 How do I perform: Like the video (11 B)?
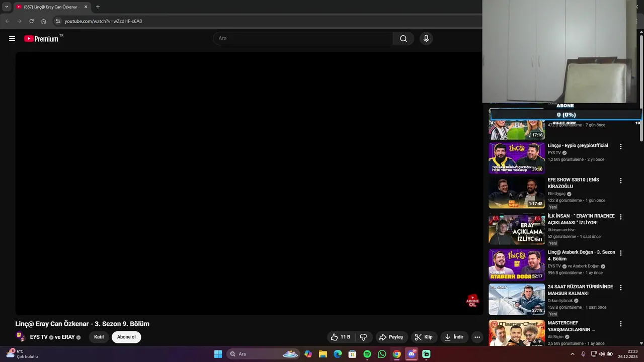point(341,337)
